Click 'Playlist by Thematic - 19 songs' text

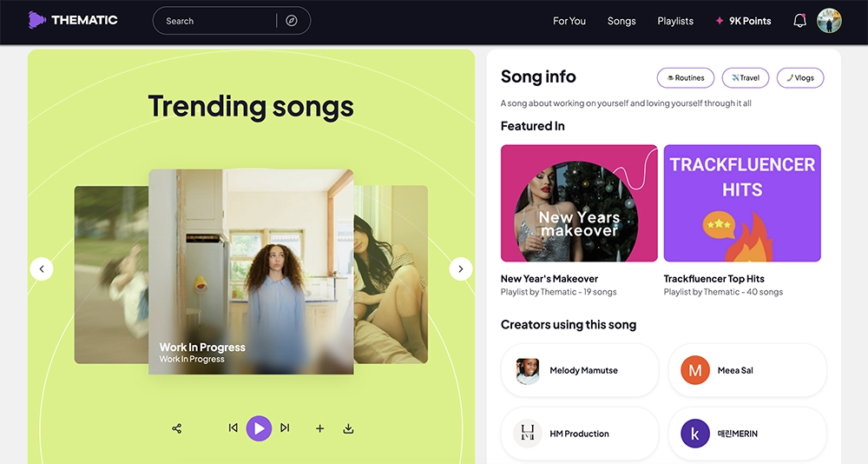(x=558, y=292)
